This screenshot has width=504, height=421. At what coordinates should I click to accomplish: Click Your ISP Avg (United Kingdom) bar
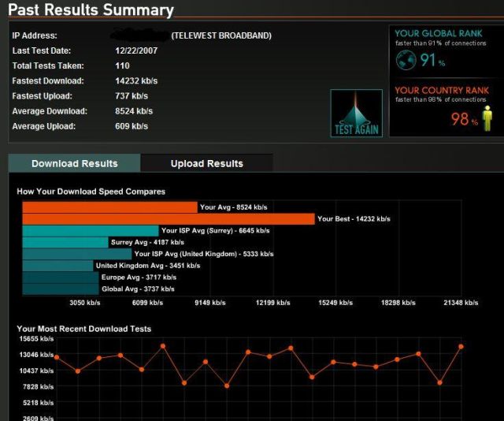coord(77,254)
